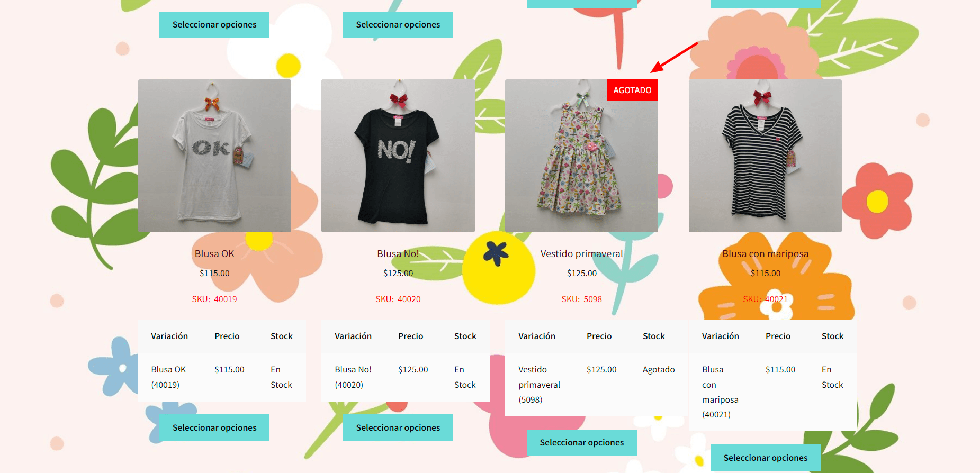Click the second Seleccionar opciones button in the top row
The image size is (980, 473).
tap(398, 24)
